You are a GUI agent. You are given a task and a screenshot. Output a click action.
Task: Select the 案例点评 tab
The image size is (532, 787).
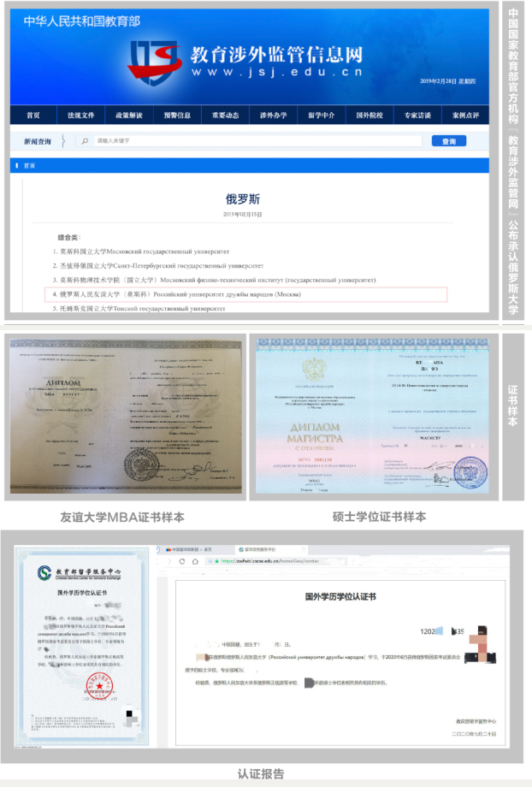[x=466, y=115]
